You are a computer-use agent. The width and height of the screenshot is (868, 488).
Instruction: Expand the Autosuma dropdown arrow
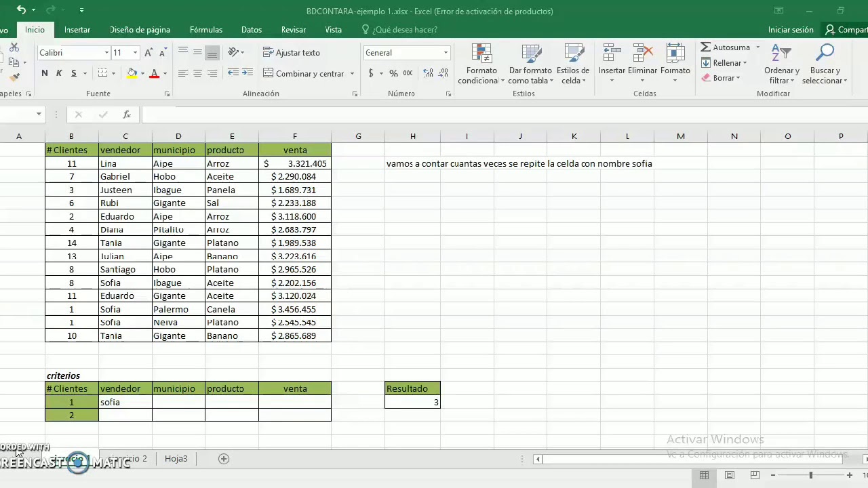(757, 47)
